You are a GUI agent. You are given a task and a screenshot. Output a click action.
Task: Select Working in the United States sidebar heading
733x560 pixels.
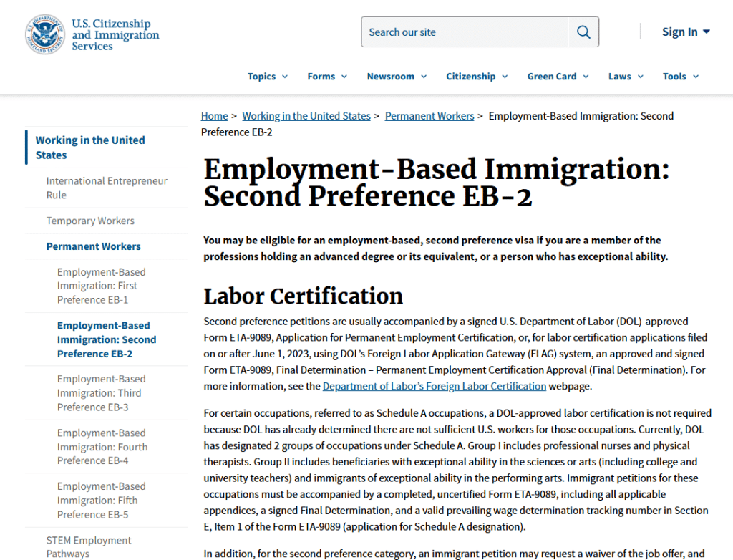coord(90,148)
